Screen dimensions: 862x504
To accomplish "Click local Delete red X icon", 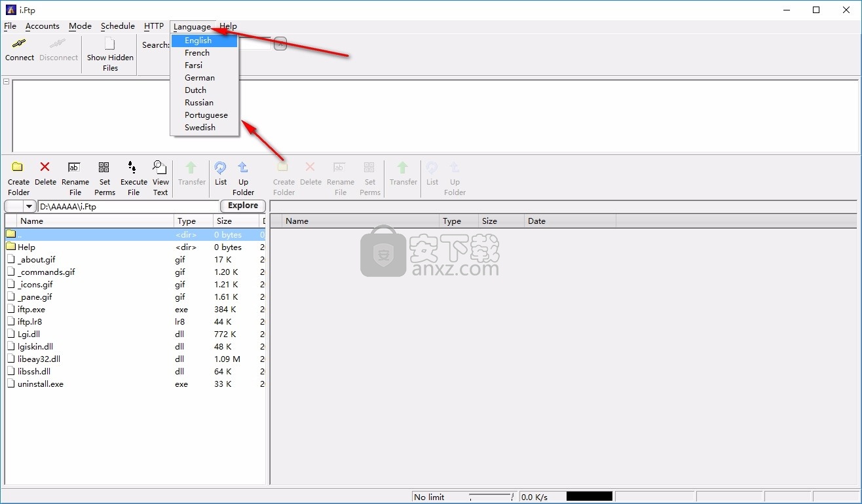I will (x=45, y=167).
